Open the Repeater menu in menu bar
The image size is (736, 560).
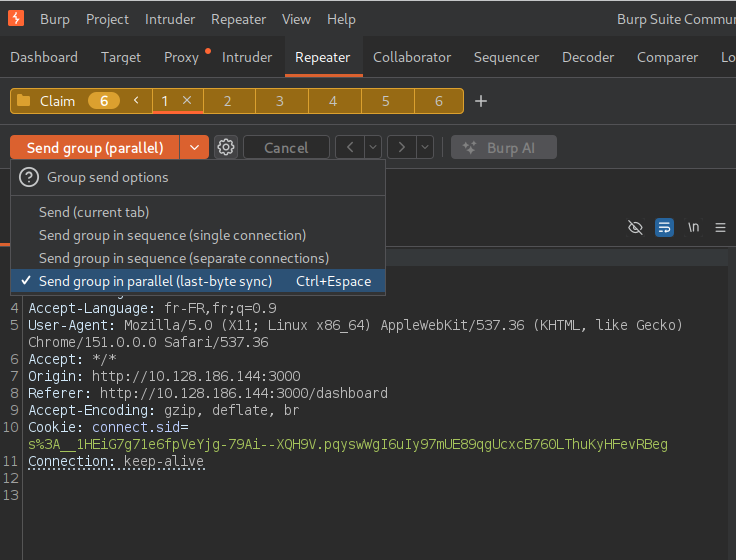[238, 19]
